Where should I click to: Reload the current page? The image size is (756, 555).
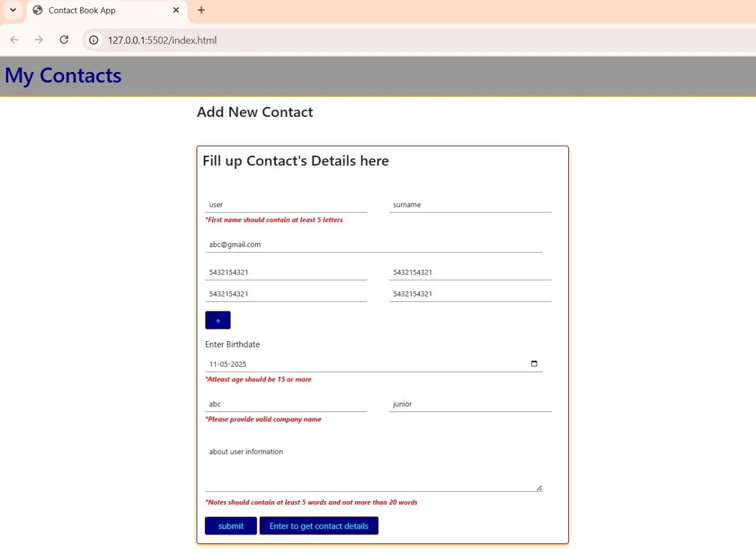pos(64,40)
